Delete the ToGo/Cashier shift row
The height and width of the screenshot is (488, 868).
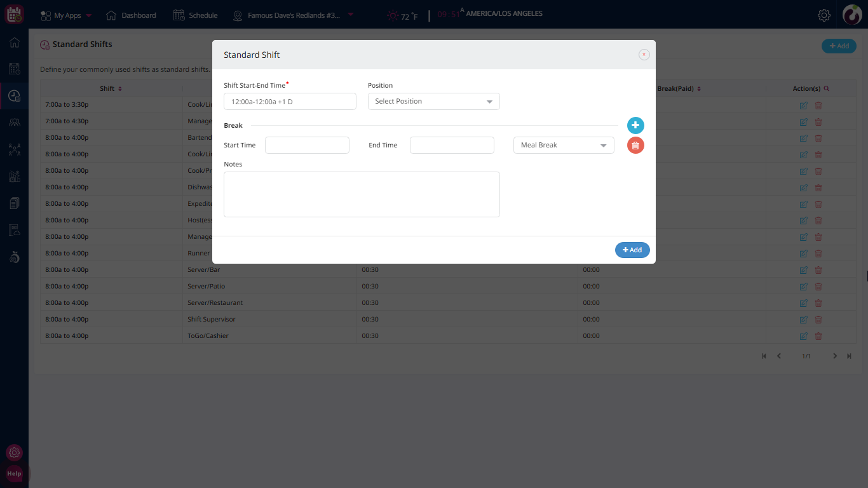click(x=818, y=336)
